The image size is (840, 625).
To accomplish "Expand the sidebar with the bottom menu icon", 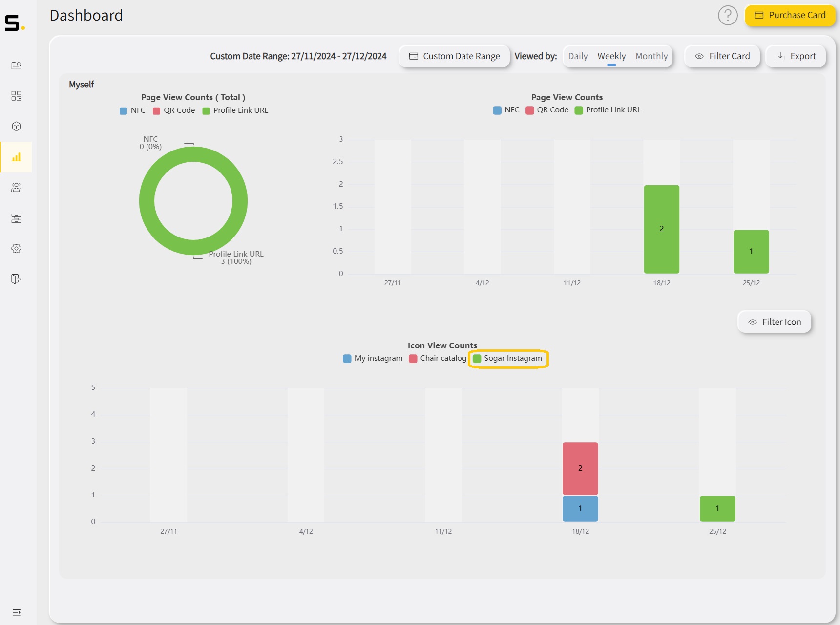I will pyautogui.click(x=16, y=612).
